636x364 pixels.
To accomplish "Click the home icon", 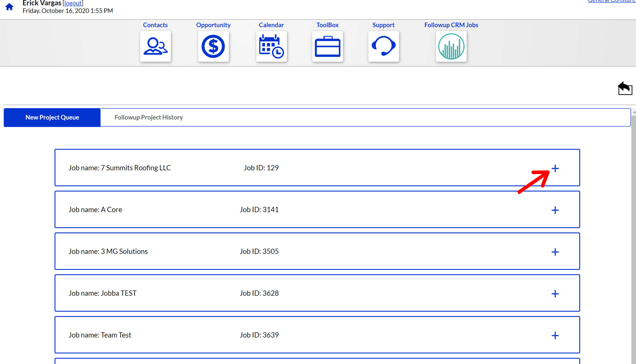I will tap(9, 7).
